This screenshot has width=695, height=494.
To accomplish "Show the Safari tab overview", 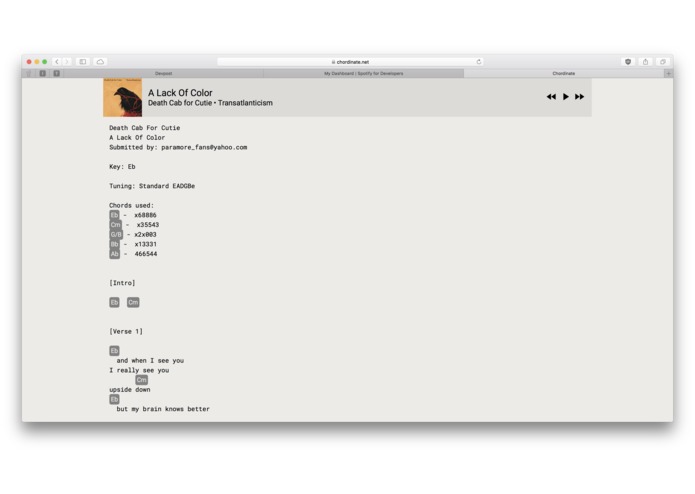I will coord(663,62).
